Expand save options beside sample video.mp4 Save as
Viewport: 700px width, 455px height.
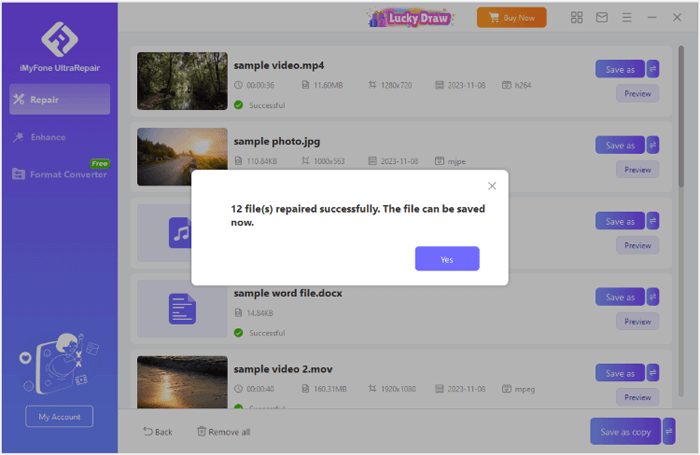click(653, 69)
